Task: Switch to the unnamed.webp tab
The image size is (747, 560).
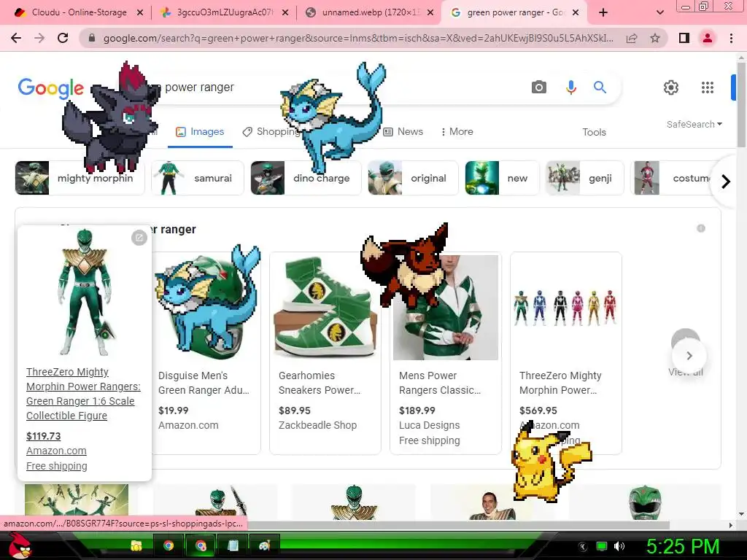Action: (x=369, y=12)
